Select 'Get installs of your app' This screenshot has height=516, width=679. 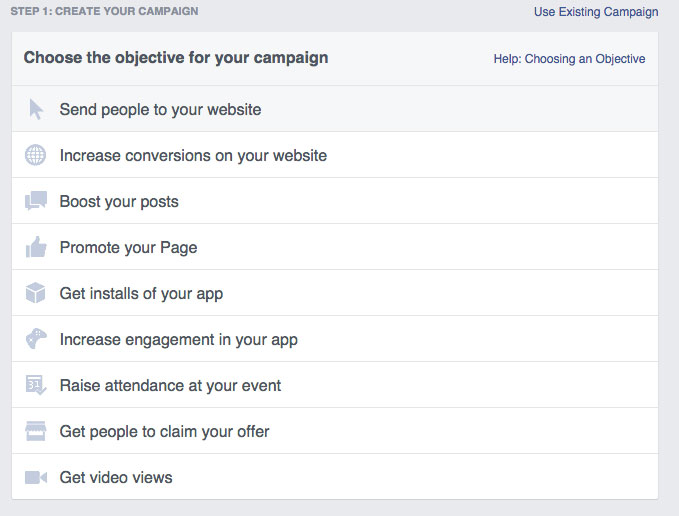335,293
